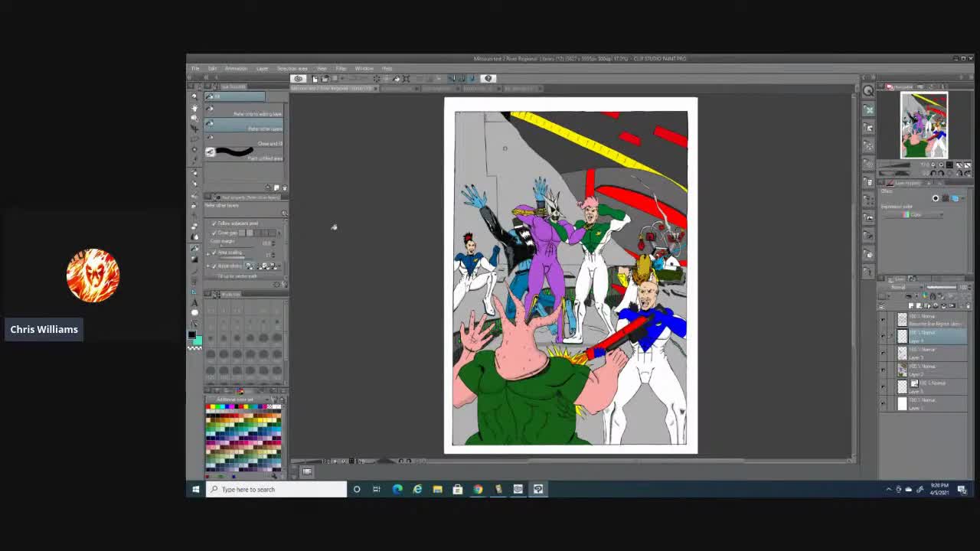Click the Type here to search box

click(x=276, y=489)
